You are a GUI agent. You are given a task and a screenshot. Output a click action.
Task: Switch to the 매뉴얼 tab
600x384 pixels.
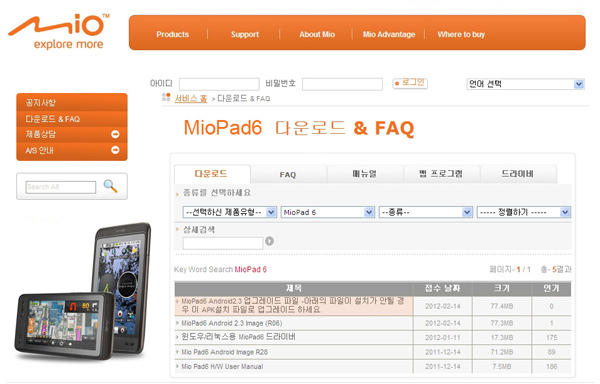(365, 174)
